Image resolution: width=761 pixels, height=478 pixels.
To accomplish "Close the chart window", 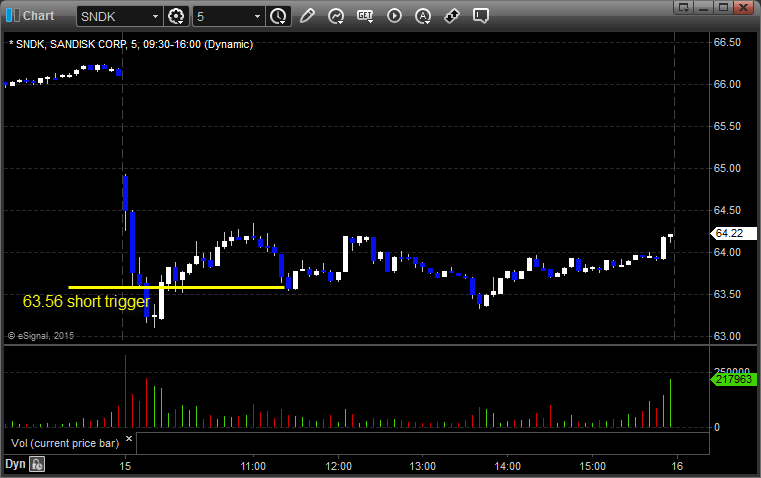I will click(744, 7).
